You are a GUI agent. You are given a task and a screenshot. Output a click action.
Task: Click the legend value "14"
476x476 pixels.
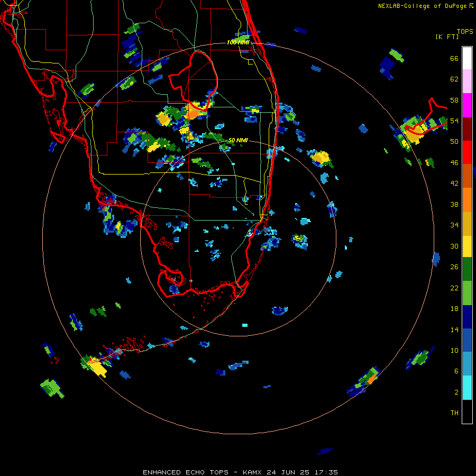pos(454,329)
